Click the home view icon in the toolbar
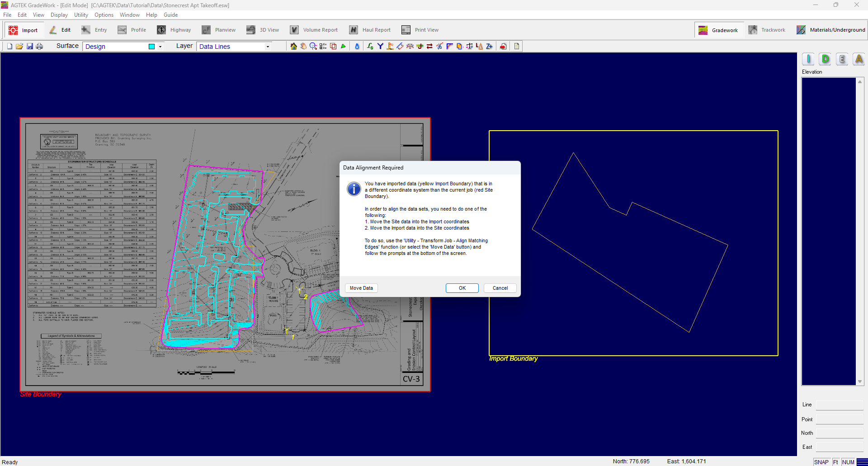Viewport: 868px width, 466px height. (x=294, y=46)
